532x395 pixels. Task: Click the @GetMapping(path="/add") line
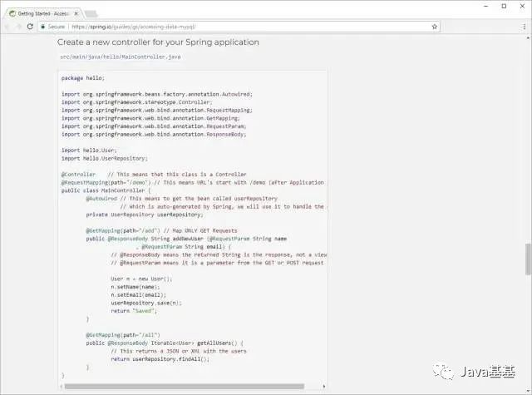pos(161,230)
